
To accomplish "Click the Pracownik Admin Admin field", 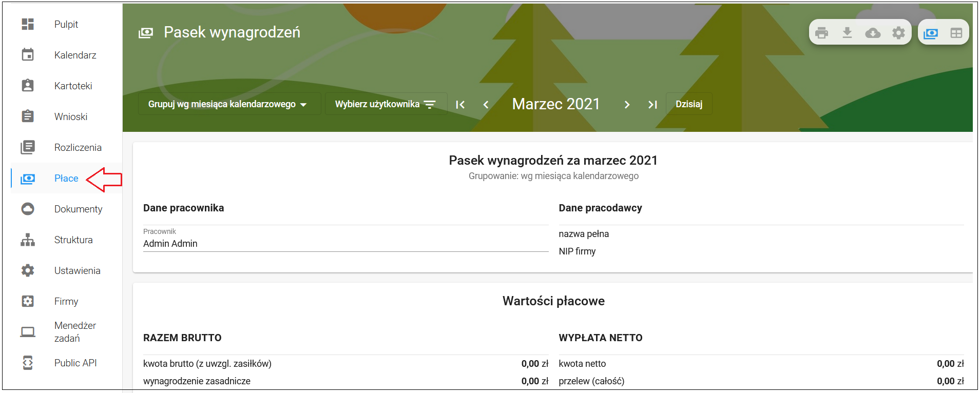I will click(346, 239).
